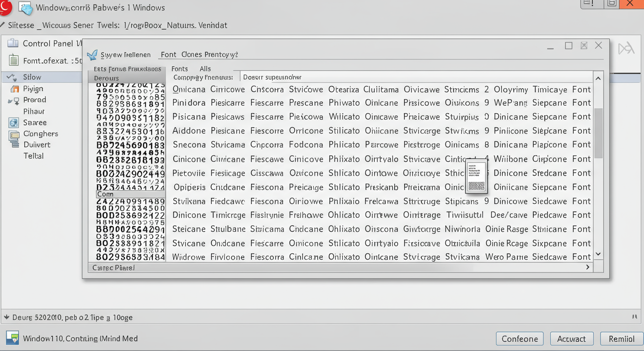Click the Remiiol button
644x351 pixels.
click(621, 339)
